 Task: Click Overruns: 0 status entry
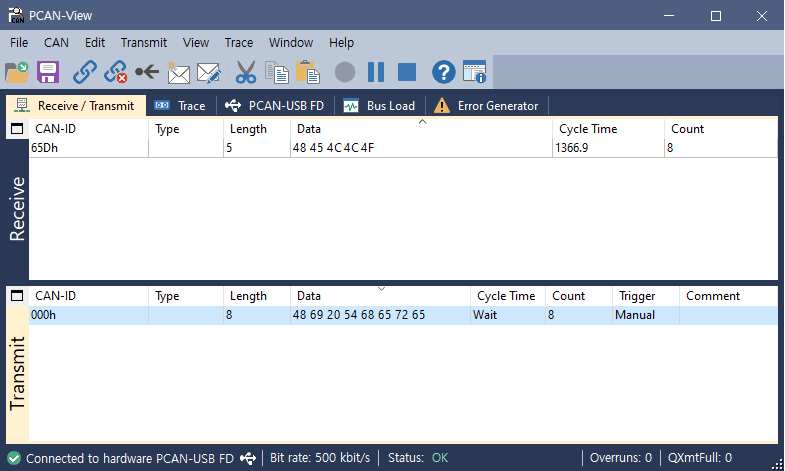coord(621,458)
